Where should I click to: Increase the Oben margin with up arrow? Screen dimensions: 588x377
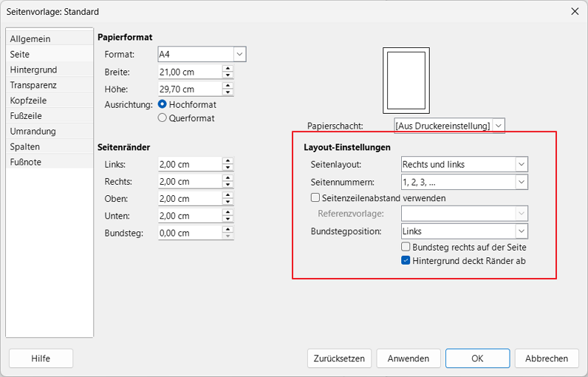click(228, 195)
